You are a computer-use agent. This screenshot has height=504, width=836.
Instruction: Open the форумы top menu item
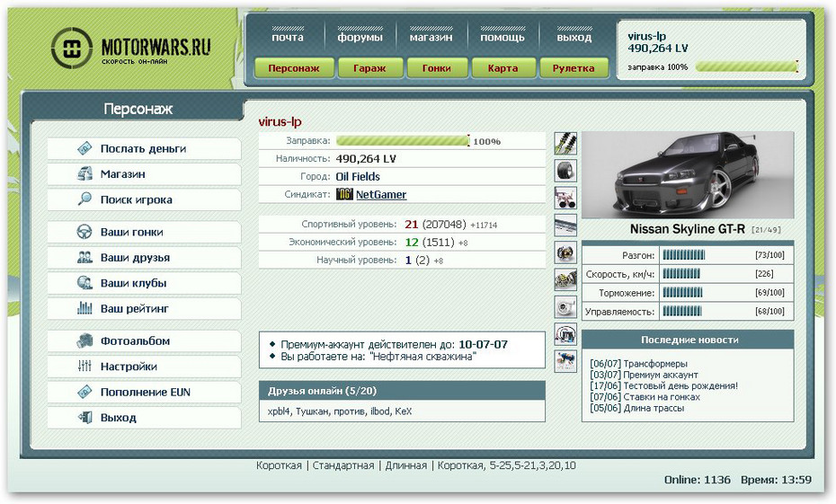[x=360, y=37]
